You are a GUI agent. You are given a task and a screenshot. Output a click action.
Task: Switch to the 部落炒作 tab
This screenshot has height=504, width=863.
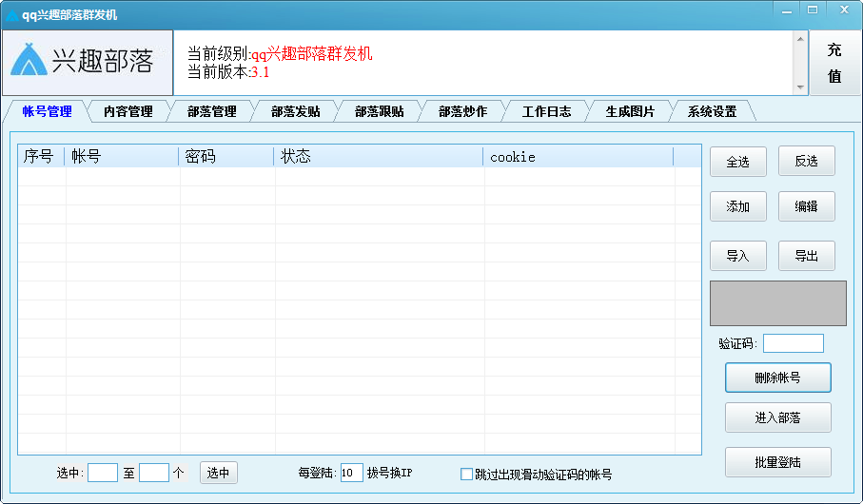click(x=462, y=111)
